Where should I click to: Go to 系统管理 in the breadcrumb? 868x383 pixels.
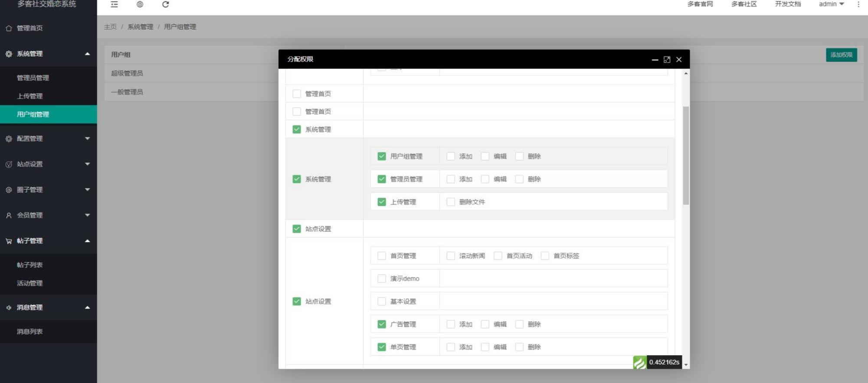140,27
